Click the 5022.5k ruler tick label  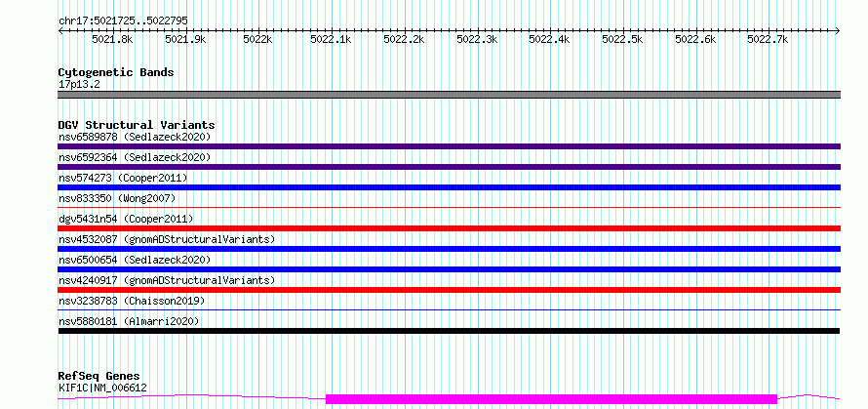[x=622, y=39]
